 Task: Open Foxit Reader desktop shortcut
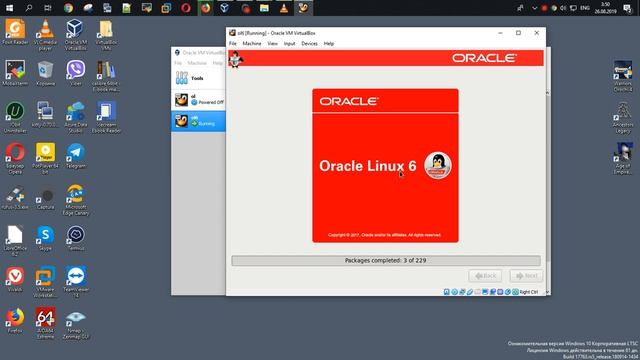tap(15, 32)
